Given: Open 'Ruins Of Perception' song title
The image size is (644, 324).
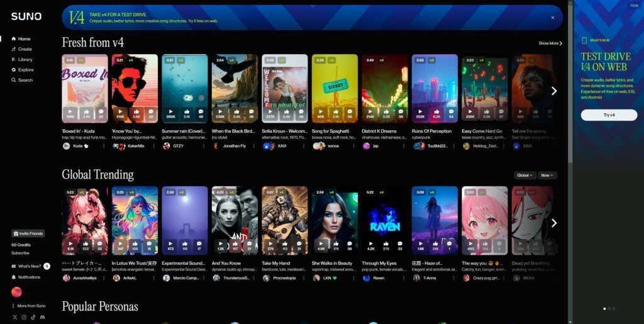Looking at the screenshot, I should pyautogui.click(x=431, y=131).
